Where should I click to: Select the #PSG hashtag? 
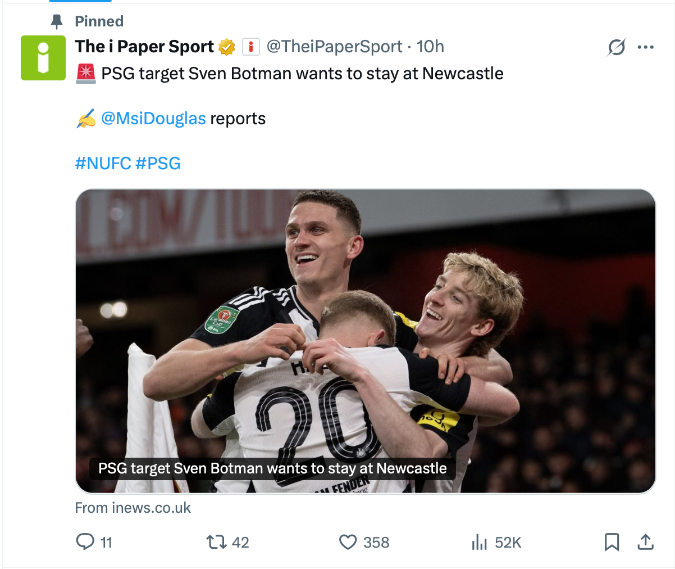(158, 163)
